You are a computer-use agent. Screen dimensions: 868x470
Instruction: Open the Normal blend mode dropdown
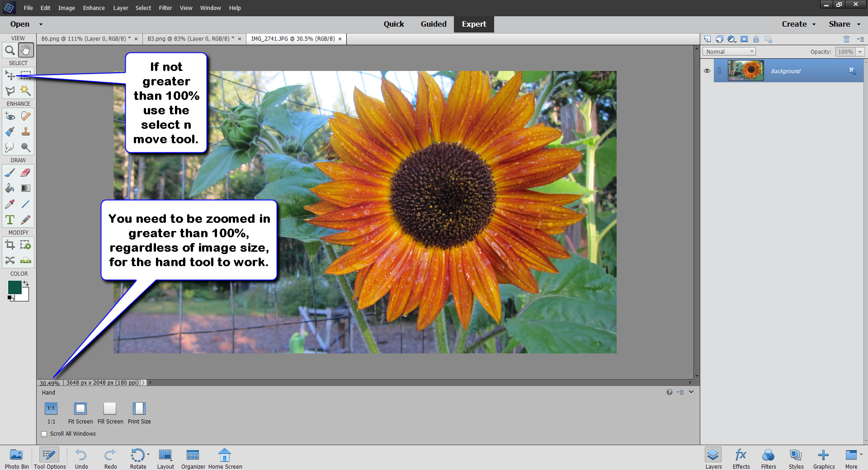coord(728,51)
